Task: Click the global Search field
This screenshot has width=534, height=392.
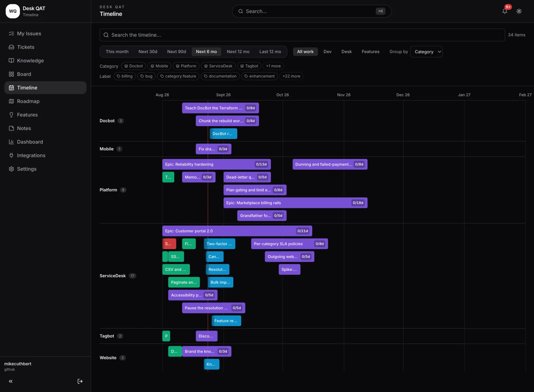Action: point(312,11)
